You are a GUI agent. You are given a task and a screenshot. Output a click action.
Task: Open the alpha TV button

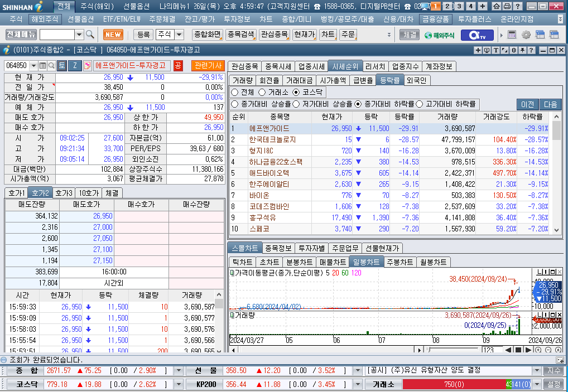pyautogui.click(x=477, y=35)
